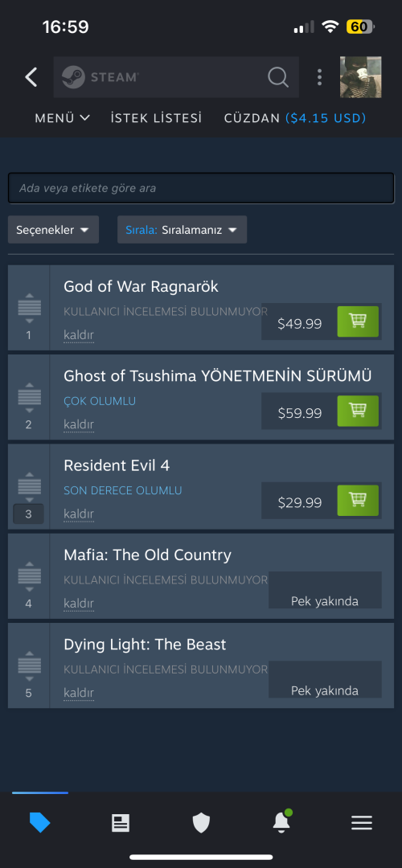
Task: Open the store tag tab icon
Action: tap(40, 823)
